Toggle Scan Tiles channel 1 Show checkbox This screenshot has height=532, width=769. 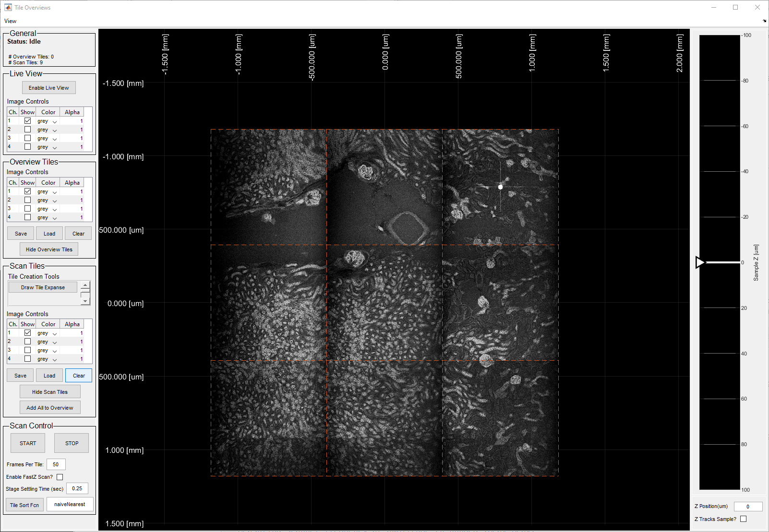pos(27,333)
